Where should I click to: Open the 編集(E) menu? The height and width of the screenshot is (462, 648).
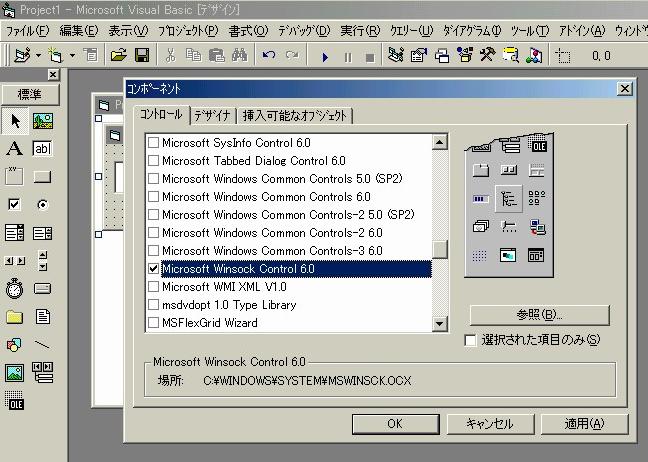tap(79, 31)
